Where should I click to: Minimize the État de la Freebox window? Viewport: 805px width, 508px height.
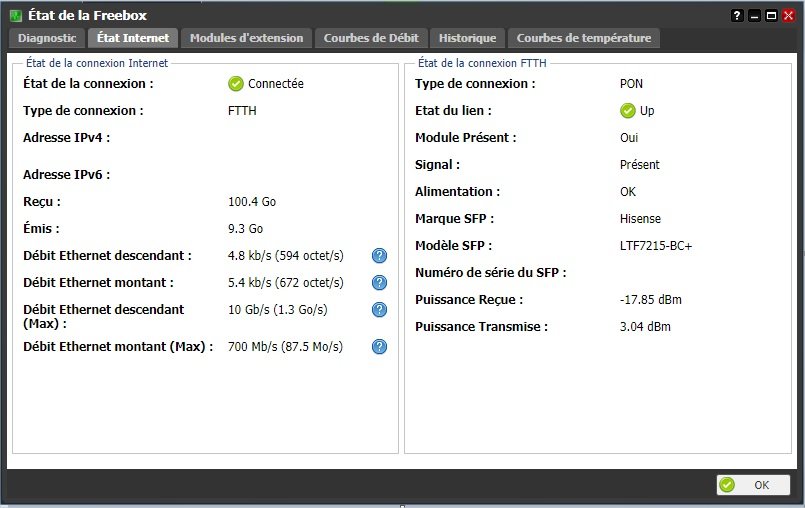coord(755,15)
